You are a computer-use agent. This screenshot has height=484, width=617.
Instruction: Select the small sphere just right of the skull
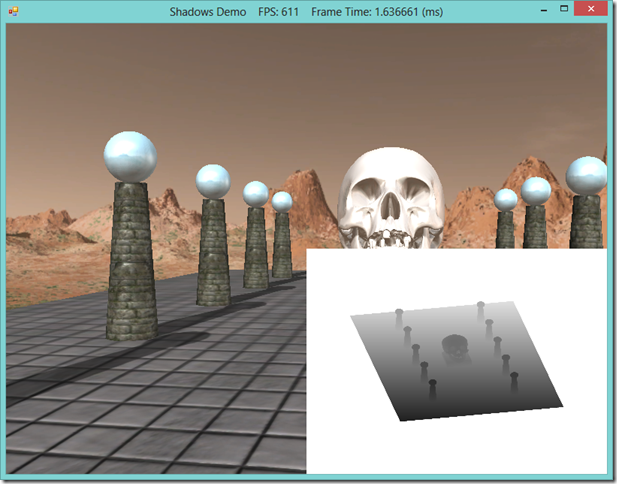[506, 199]
